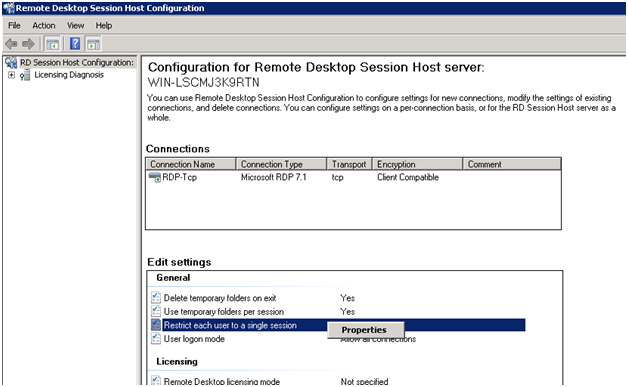Screen dimensions: 628x387
Task: Open the File menu
Action: point(14,25)
